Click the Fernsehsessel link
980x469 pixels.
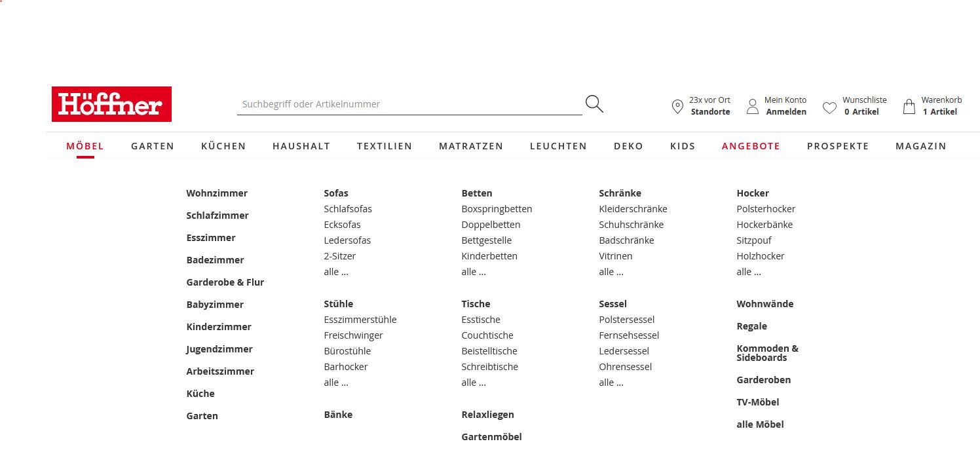coord(629,335)
